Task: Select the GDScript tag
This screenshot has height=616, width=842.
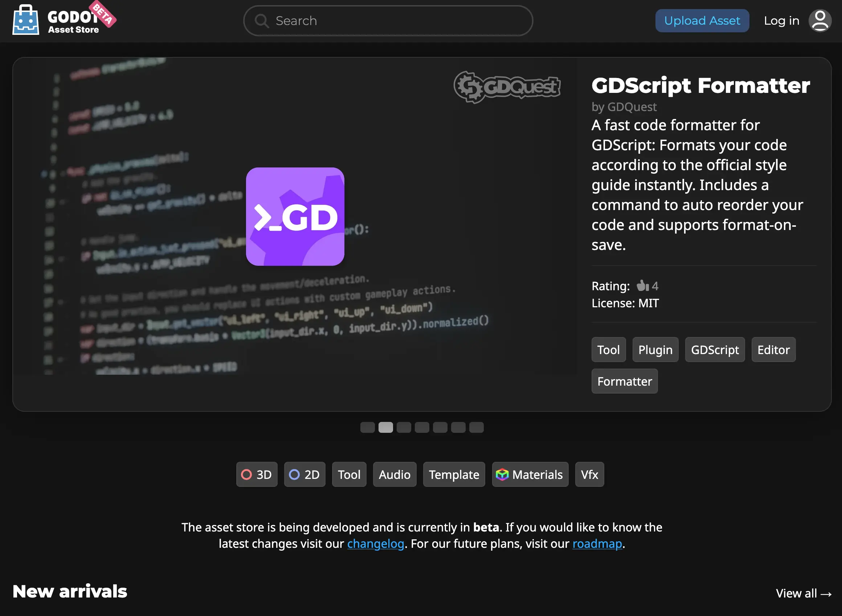Action: pyautogui.click(x=715, y=350)
